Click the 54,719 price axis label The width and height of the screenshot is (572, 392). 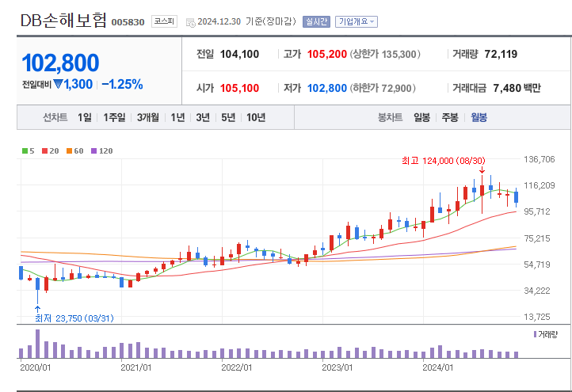click(537, 265)
